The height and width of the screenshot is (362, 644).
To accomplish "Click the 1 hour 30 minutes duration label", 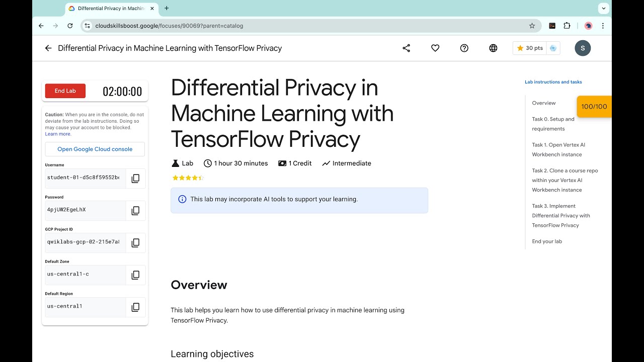I will click(235, 163).
